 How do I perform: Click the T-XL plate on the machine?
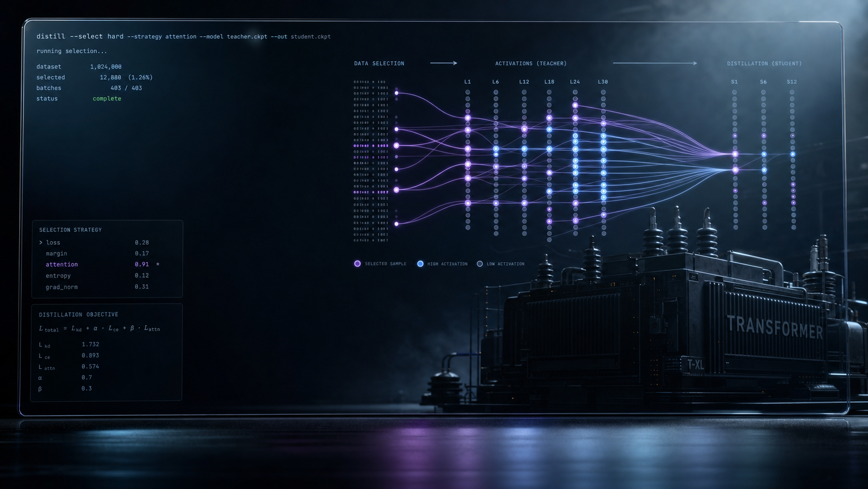pyautogui.click(x=696, y=365)
